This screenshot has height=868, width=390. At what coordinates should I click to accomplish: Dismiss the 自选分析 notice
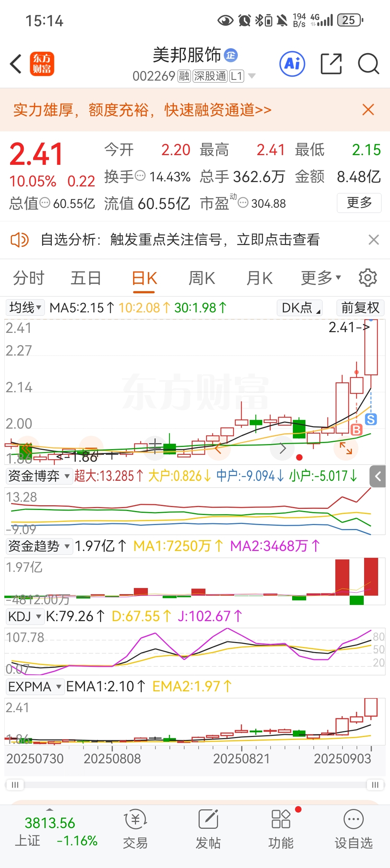(374, 240)
